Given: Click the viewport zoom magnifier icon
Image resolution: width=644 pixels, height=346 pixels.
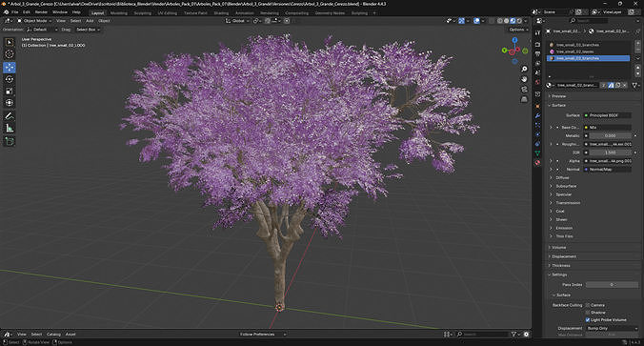Looking at the screenshot, I should click(x=524, y=69).
